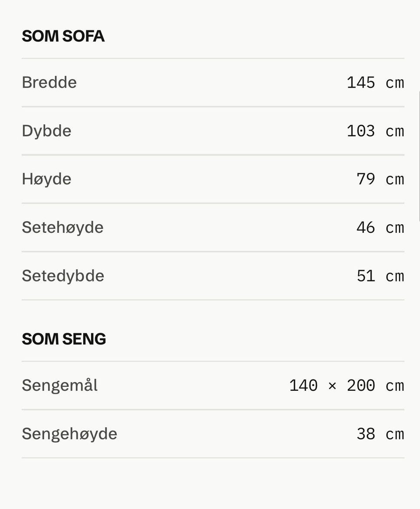This screenshot has height=509, width=420.
Task: Select the Setehøyde row label
Action: pyautogui.click(x=63, y=228)
